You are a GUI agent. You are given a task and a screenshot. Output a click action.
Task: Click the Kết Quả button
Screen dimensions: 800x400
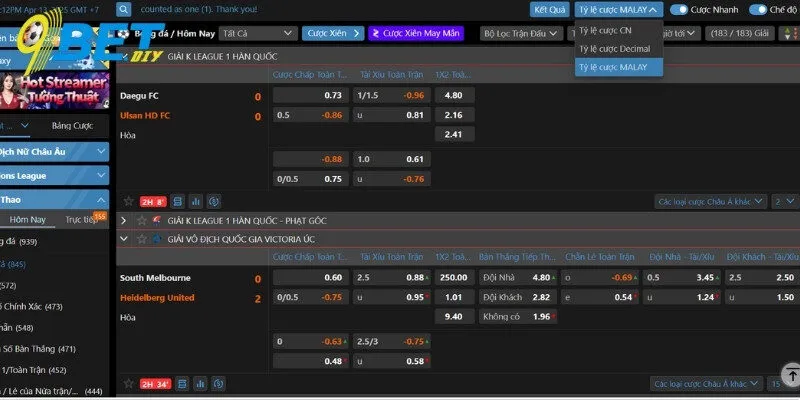pyautogui.click(x=549, y=10)
